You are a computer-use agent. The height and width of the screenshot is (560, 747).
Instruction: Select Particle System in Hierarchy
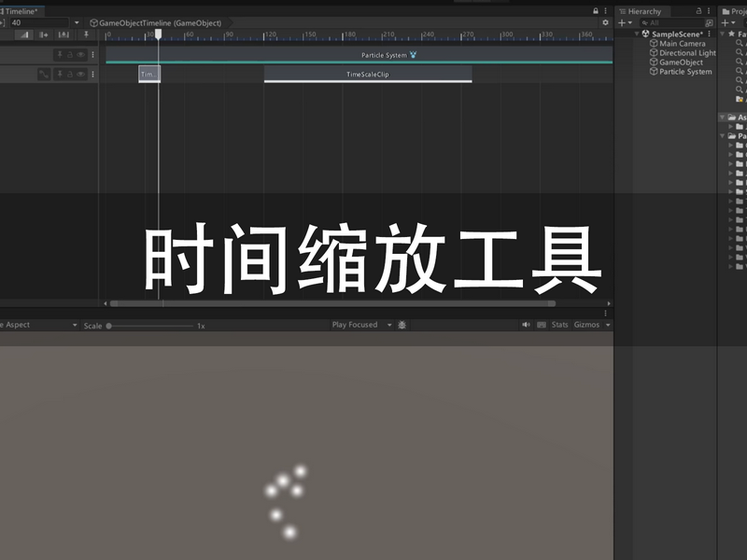click(685, 72)
